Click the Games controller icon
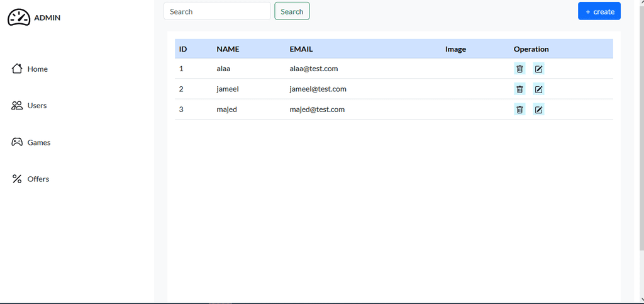 click(x=17, y=142)
